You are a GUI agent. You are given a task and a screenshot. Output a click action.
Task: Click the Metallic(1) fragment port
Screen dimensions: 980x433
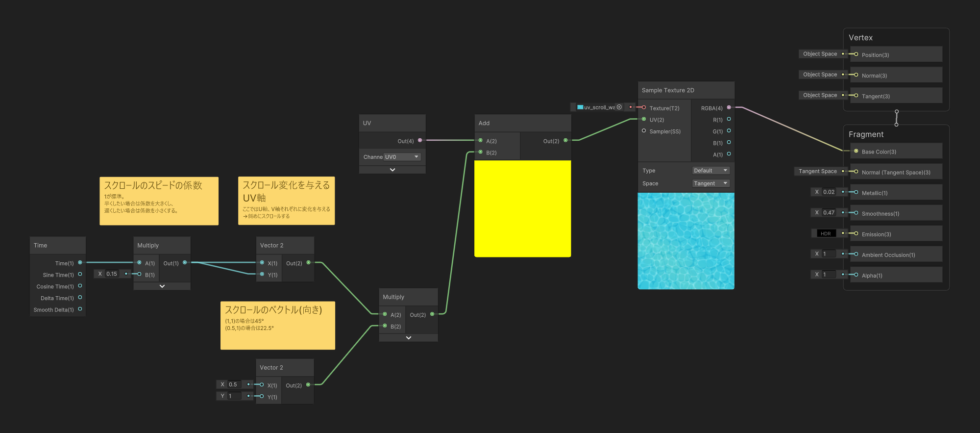point(856,192)
